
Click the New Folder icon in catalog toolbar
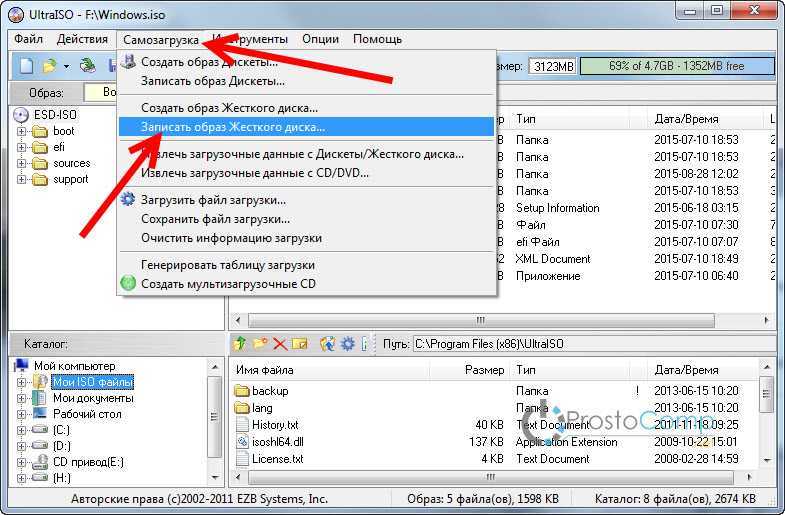(x=260, y=343)
